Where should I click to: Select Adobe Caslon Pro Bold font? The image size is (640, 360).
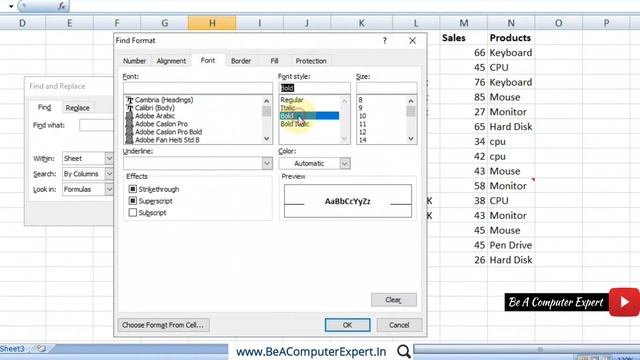(168, 132)
